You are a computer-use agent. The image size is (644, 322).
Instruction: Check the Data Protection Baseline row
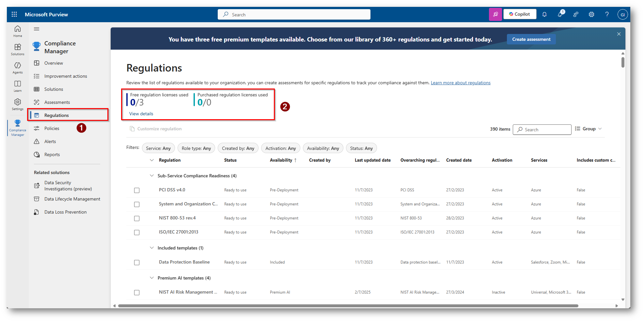coord(137,263)
